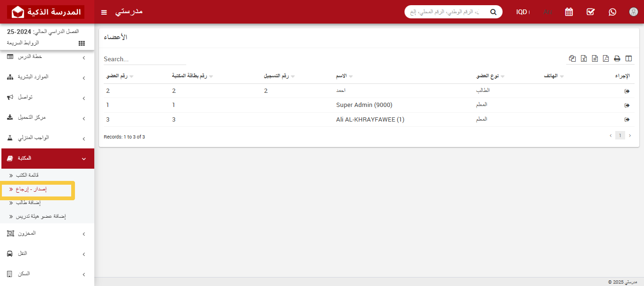The height and width of the screenshot is (286, 644).
Task: Open إضافة عضو هيئة تدريس submenu item
Action: (x=41, y=216)
